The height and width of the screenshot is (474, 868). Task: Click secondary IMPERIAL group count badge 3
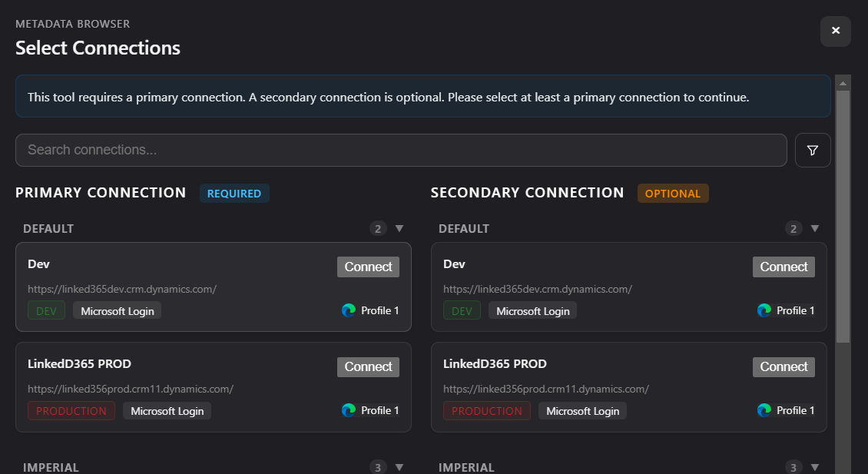793,467
